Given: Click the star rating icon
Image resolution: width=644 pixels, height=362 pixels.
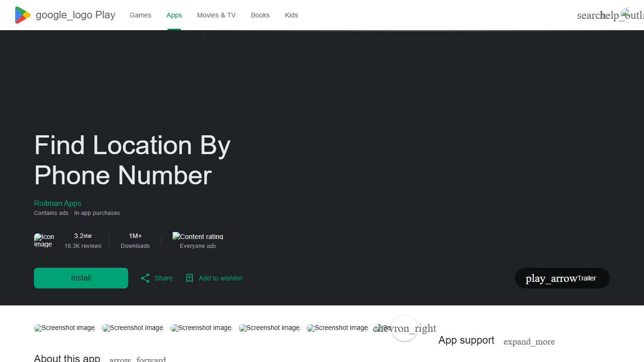Looking at the screenshot, I should click(88, 235).
